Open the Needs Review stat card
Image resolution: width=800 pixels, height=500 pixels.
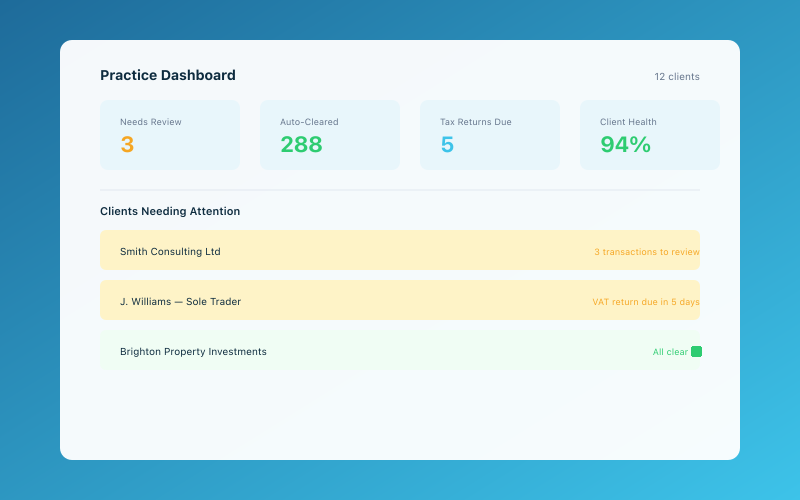170,135
